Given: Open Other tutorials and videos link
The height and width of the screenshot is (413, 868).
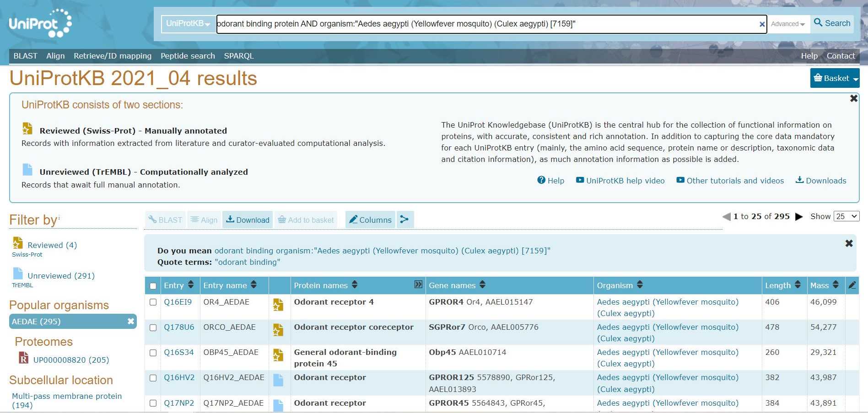Looking at the screenshot, I should [x=730, y=181].
